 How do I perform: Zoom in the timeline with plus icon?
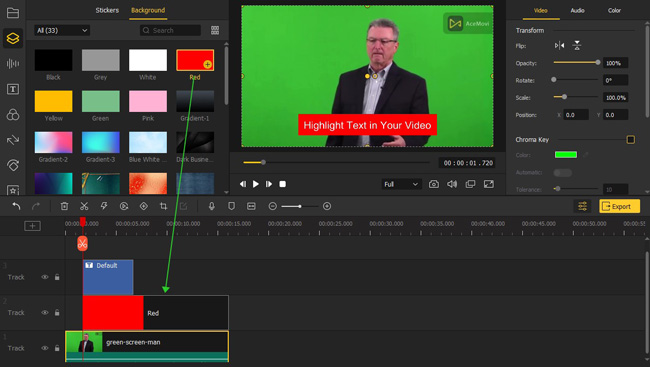[327, 206]
